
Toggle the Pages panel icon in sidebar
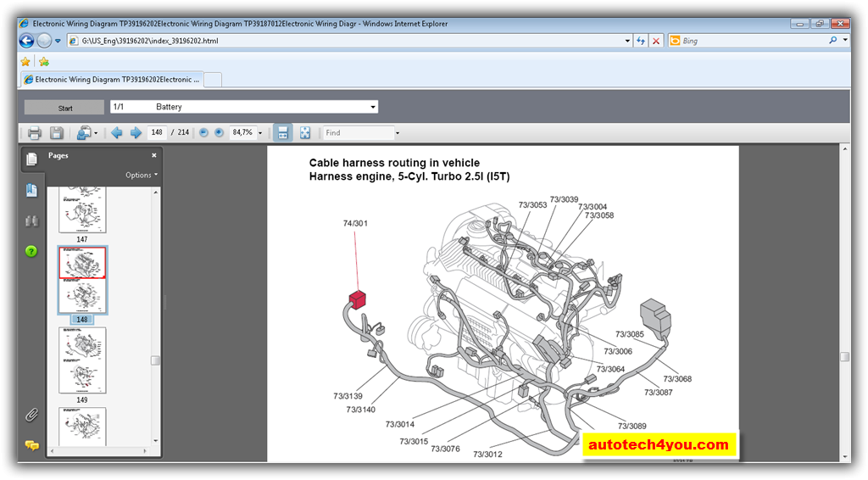[31, 159]
